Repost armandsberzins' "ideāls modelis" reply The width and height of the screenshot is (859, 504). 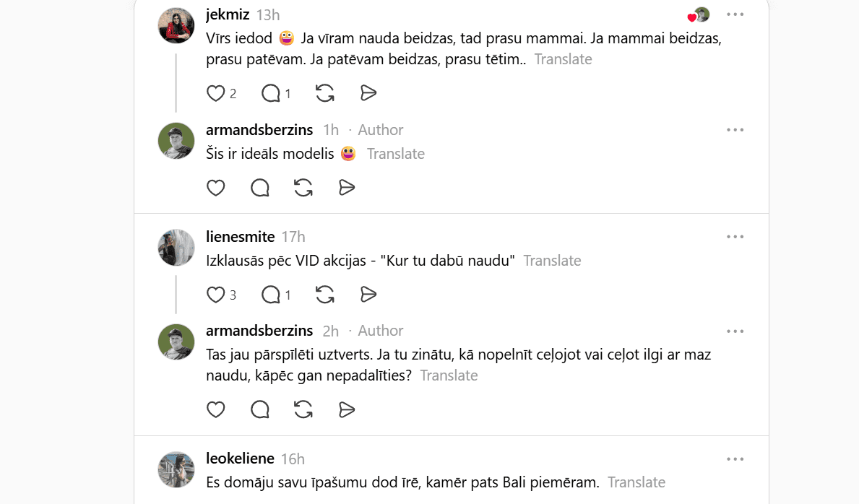coord(303,188)
